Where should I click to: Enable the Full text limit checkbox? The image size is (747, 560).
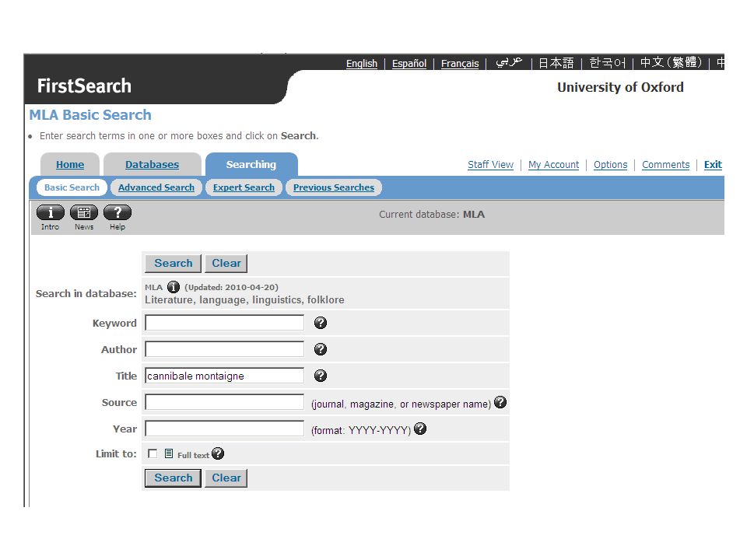(153, 453)
